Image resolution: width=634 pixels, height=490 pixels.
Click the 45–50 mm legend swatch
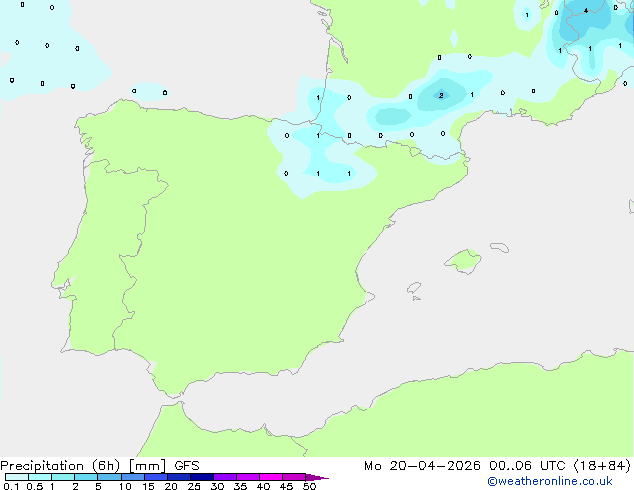point(294,477)
